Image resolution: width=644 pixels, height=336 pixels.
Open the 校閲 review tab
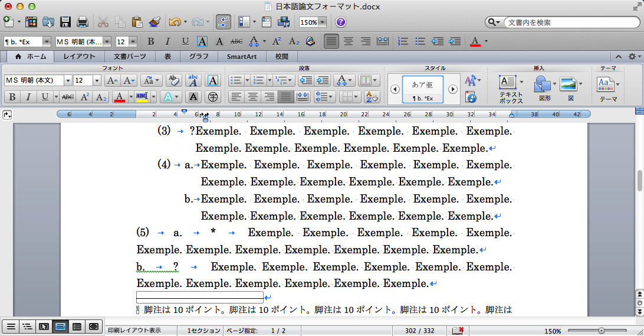click(x=282, y=57)
